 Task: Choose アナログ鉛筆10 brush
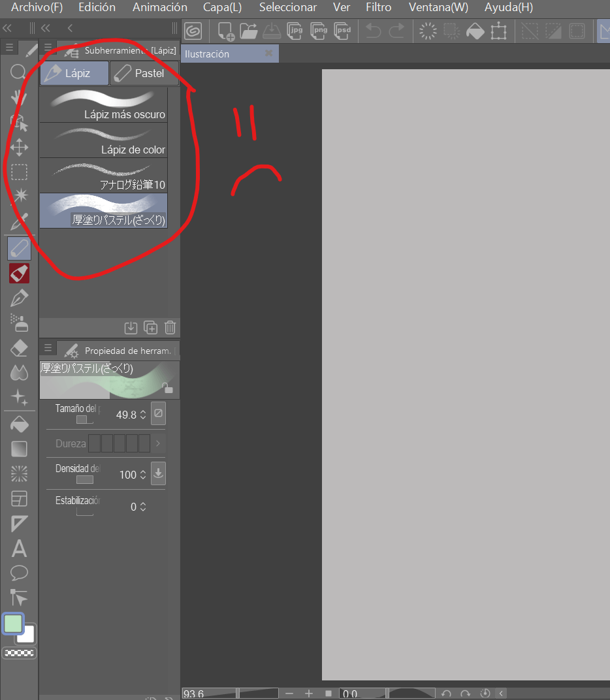104,176
